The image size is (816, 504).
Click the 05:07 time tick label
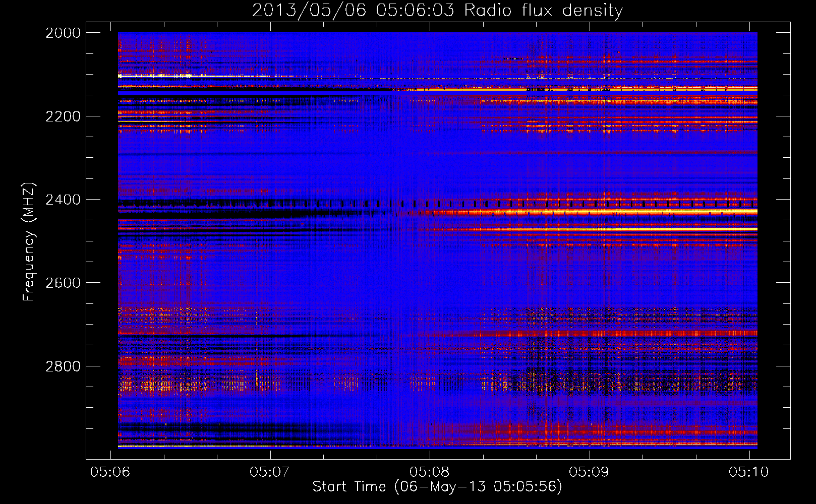point(270,472)
